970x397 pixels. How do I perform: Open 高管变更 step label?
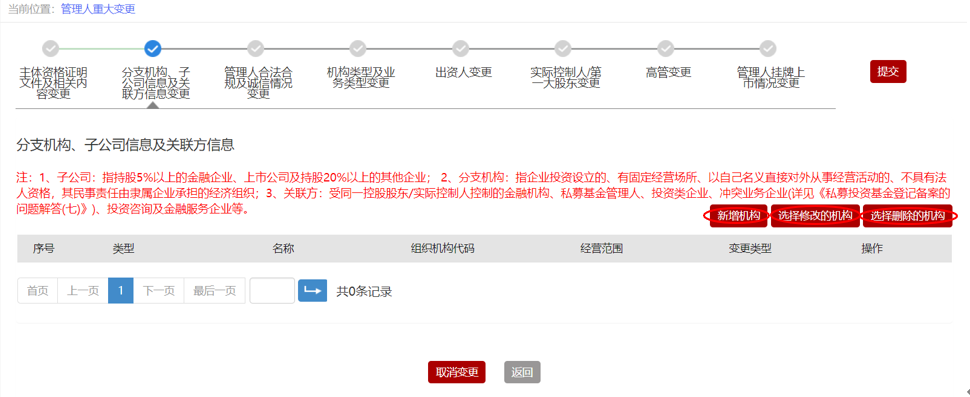(668, 72)
